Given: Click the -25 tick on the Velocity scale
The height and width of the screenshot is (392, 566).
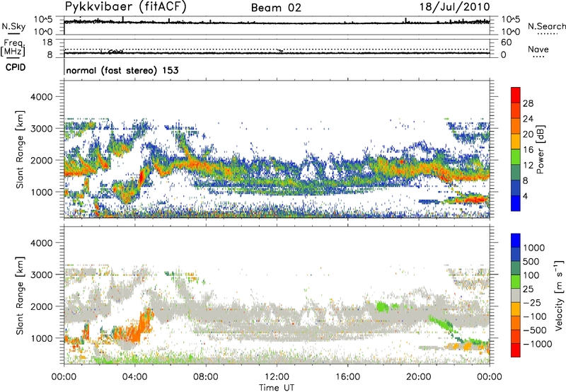Looking at the screenshot, I should 532,302.
